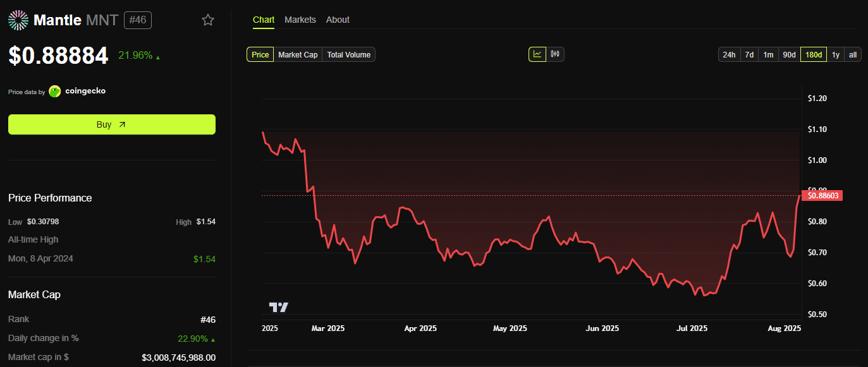Click the price line near Jul 2025 low
Viewport: 868px width, 367px height.
[704, 295]
